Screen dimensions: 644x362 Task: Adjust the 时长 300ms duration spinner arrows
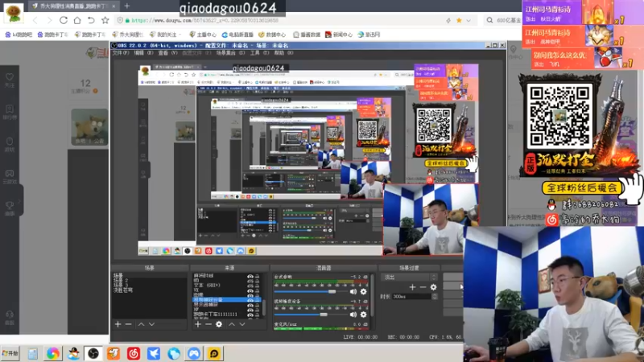[435, 296]
